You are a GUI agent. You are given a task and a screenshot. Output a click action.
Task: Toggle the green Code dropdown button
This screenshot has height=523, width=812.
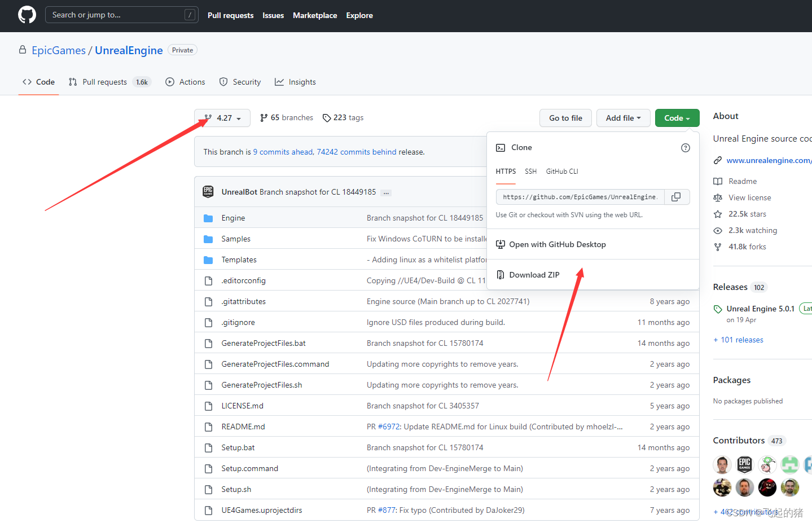click(677, 118)
